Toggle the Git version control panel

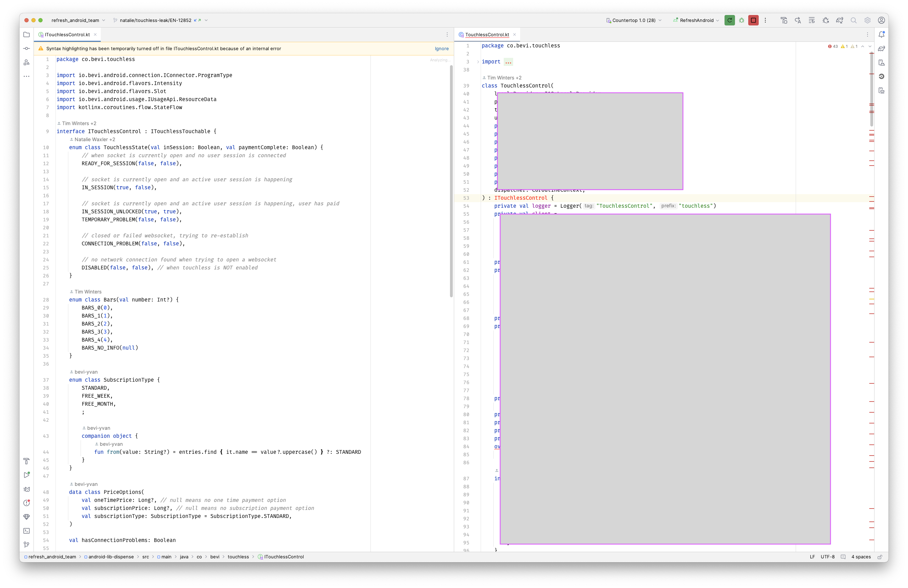(26, 544)
